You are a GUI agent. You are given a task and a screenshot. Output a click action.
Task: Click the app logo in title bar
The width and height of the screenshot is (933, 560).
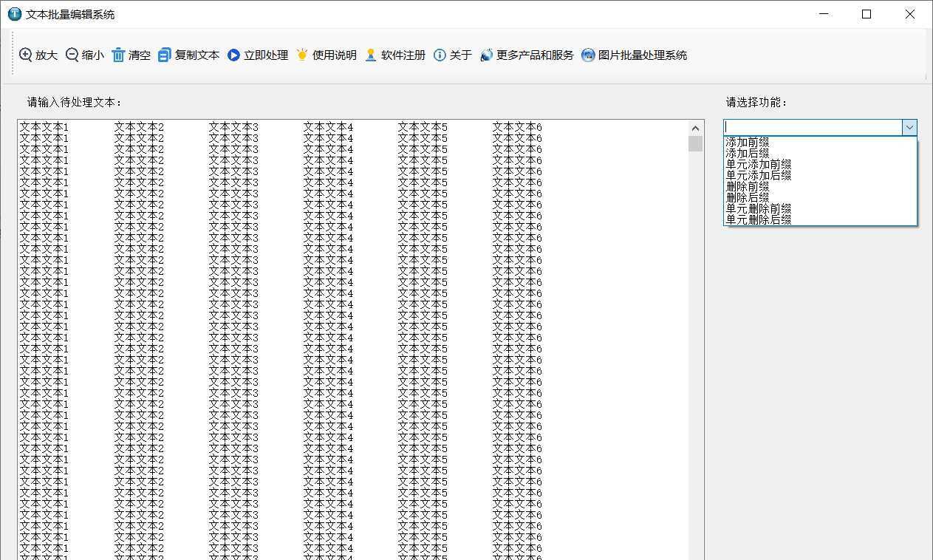[14, 14]
